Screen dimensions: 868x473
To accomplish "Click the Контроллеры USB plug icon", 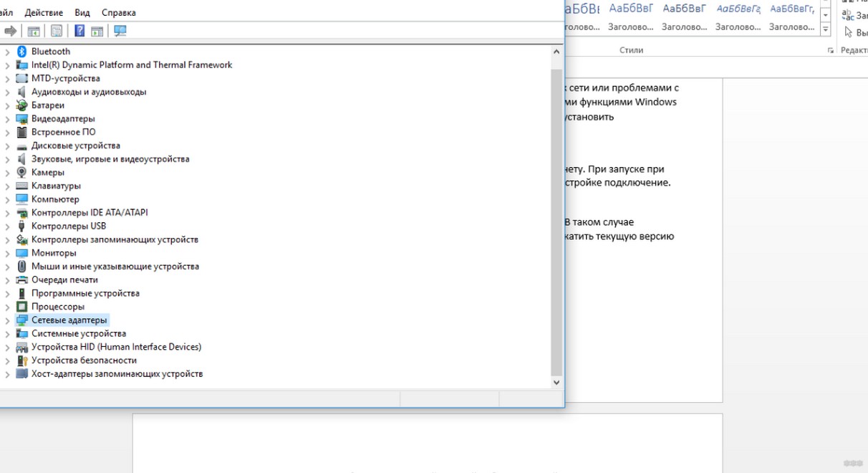I will tap(21, 226).
